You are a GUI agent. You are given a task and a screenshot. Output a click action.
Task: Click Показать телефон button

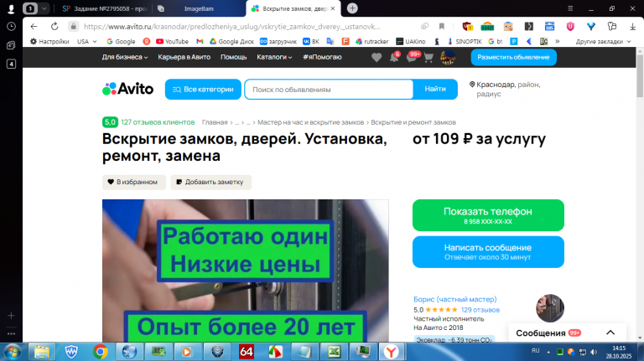tap(488, 215)
